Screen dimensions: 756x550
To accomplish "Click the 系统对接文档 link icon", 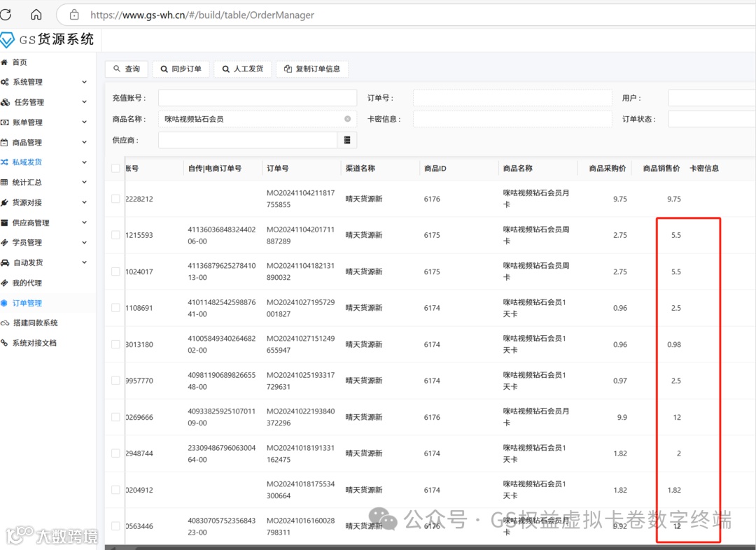I will (4, 343).
